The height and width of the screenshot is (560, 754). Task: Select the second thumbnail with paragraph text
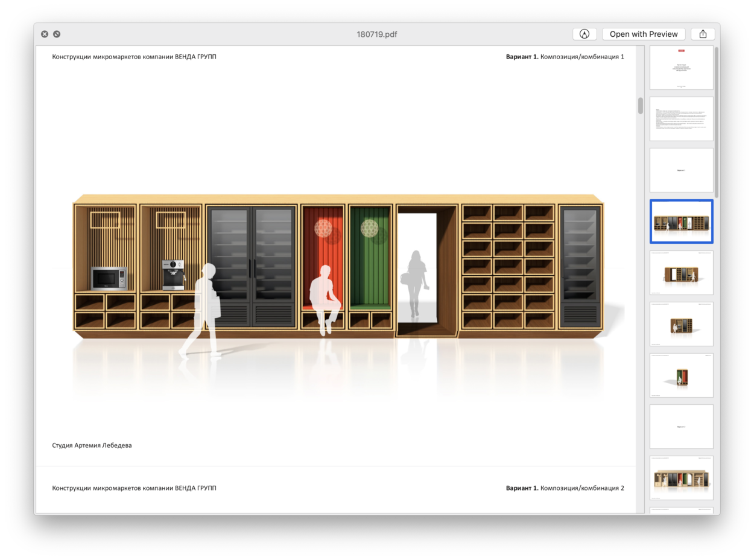coord(681,119)
